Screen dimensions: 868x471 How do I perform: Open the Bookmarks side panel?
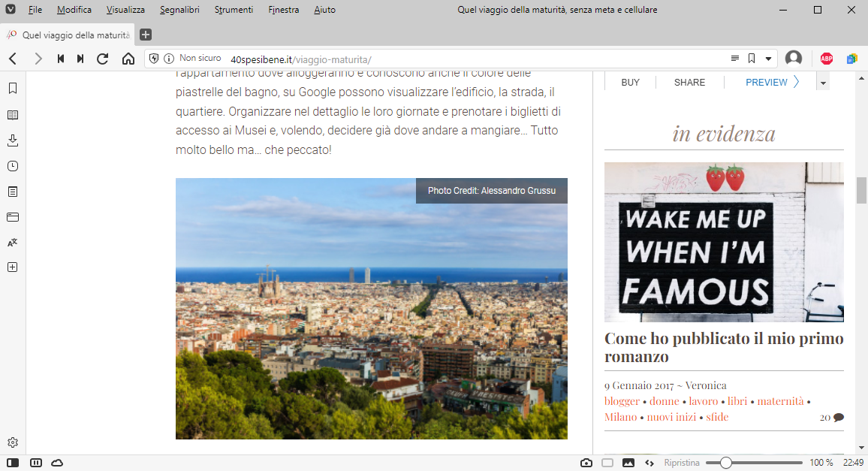[x=13, y=88]
